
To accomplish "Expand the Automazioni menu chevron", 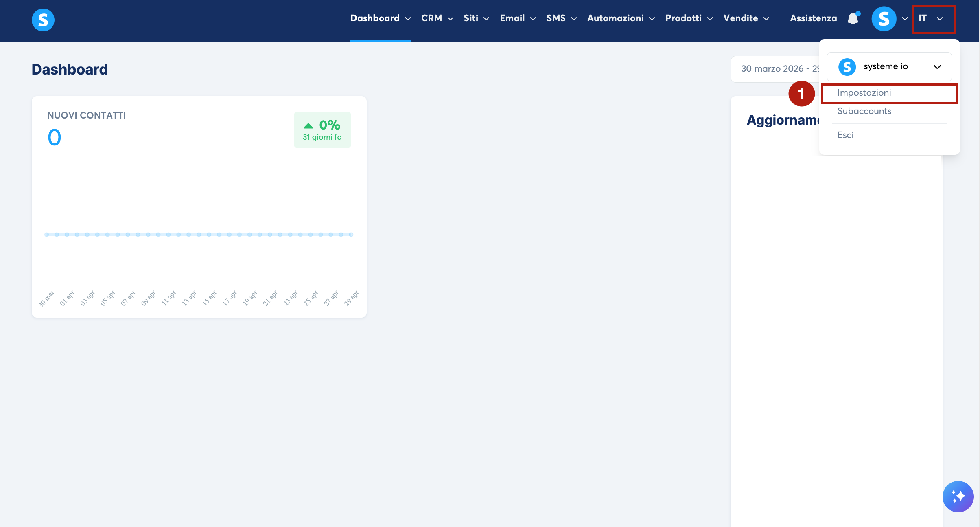I will (652, 19).
